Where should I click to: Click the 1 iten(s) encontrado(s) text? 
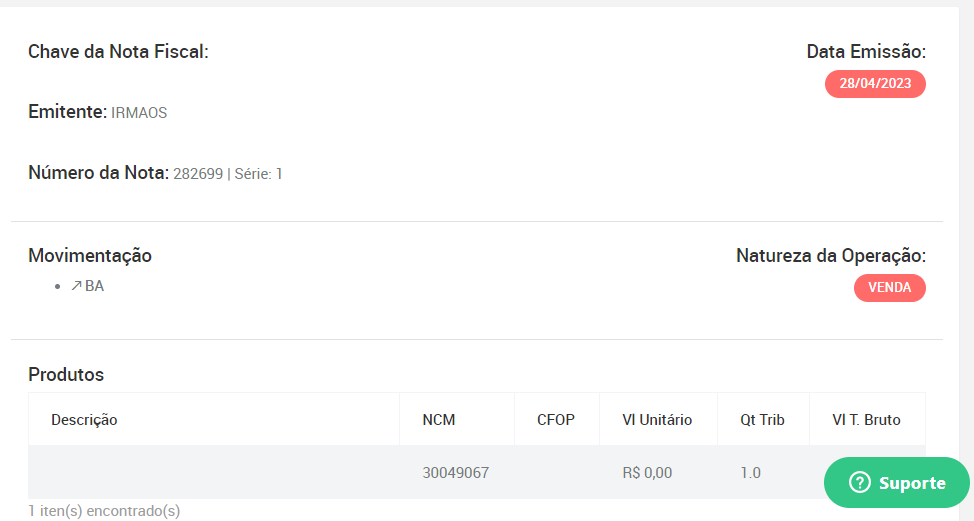pos(104,510)
